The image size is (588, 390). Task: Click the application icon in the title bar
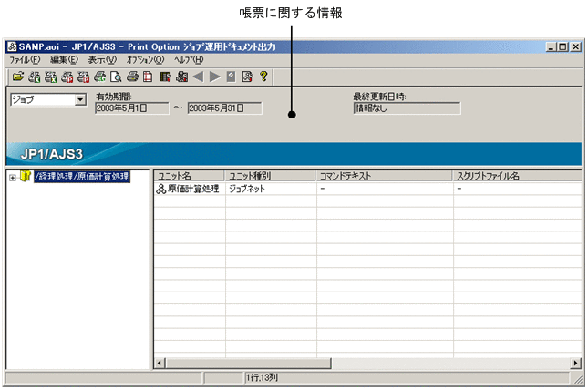pyautogui.click(x=12, y=46)
